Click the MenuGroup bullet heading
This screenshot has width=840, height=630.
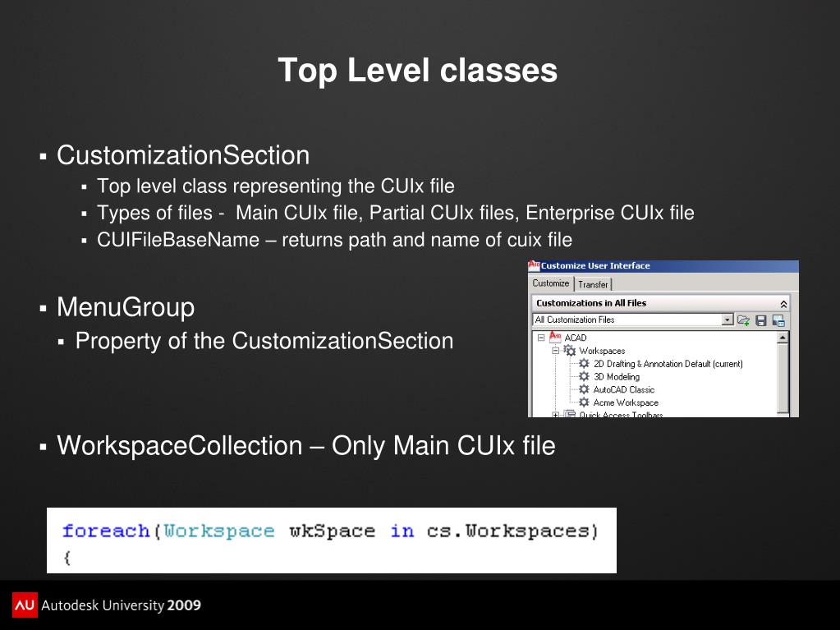[126, 307]
